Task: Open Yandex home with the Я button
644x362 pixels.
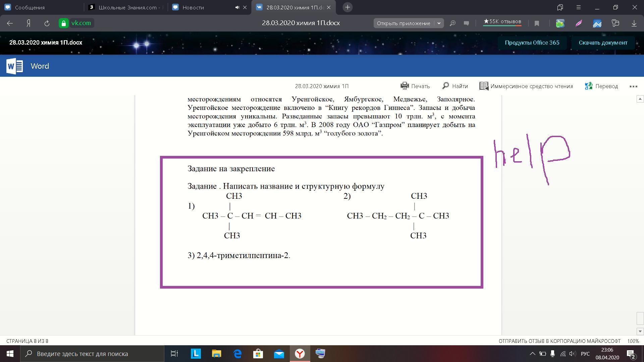Action: coord(29,23)
